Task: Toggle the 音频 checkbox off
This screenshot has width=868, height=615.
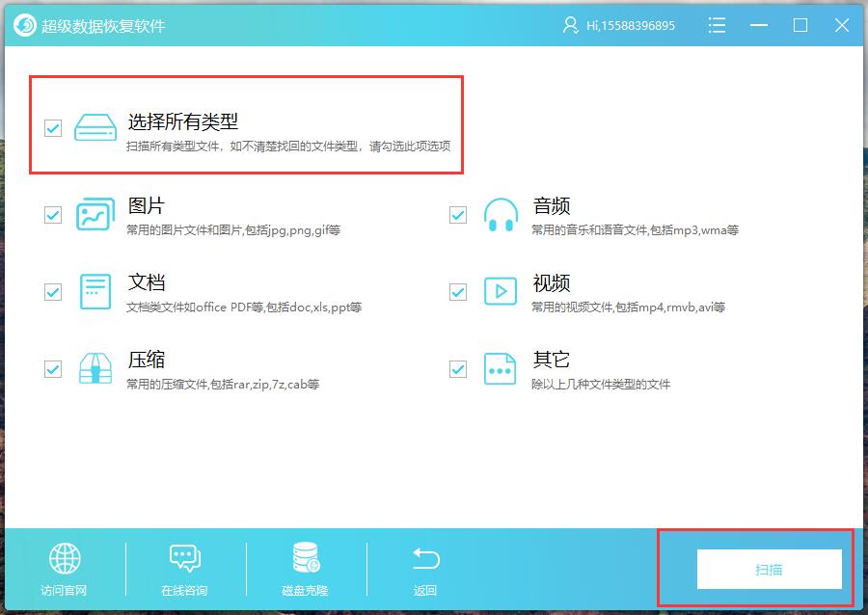Action: [457, 214]
